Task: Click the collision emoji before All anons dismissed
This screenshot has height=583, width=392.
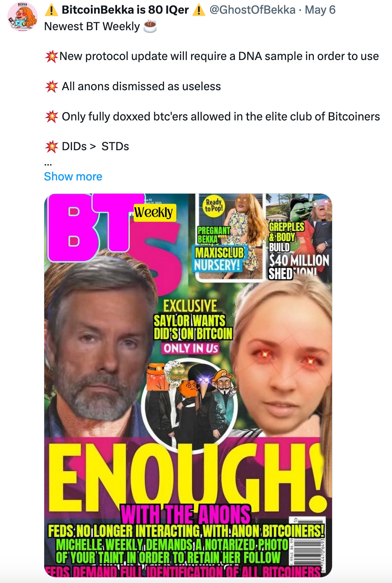Action: pyautogui.click(x=51, y=86)
